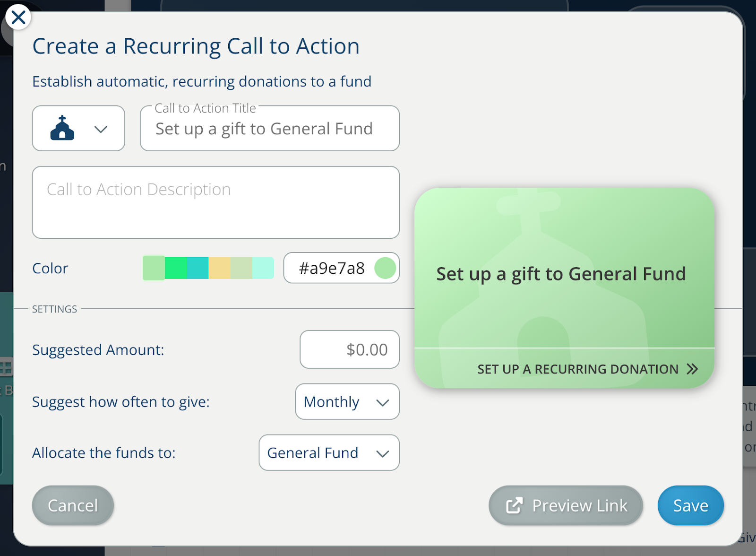Expand the Monthly frequency dropdown
Image resolution: width=756 pixels, height=556 pixels.
347,402
